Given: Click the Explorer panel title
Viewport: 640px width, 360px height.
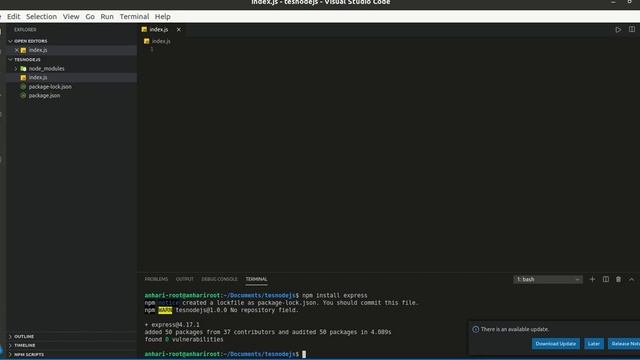Looking at the screenshot, I should click(x=25, y=30).
